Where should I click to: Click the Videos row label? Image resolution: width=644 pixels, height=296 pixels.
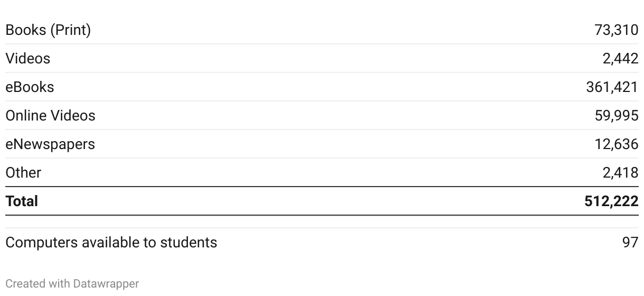[x=28, y=58]
